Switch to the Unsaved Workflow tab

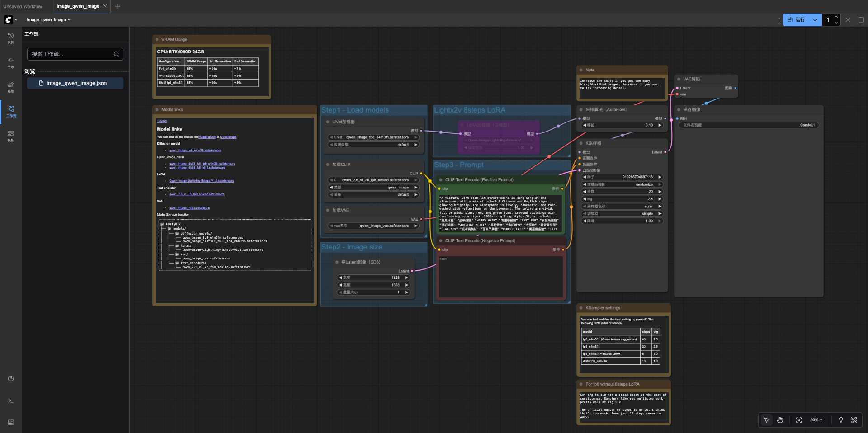pos(23,6)
